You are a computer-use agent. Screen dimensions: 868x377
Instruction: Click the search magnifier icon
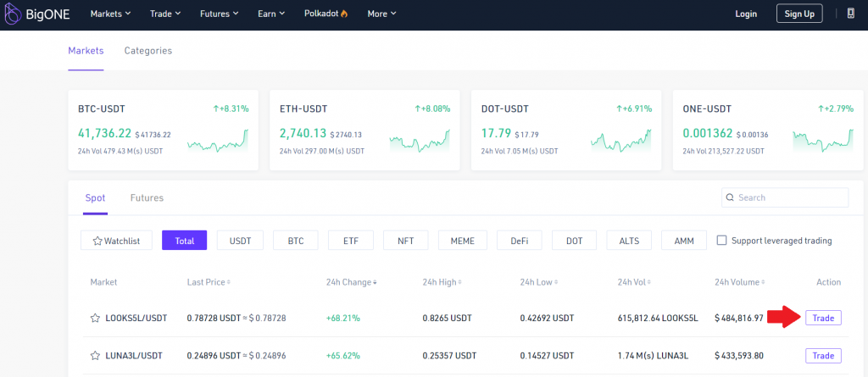[730, 197]
